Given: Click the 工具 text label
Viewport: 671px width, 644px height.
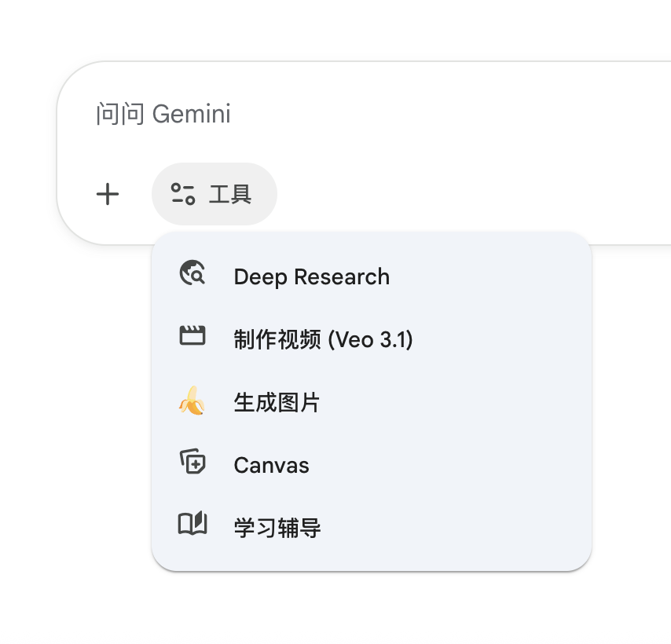Looking at the screenshot, I should [230, 194].
